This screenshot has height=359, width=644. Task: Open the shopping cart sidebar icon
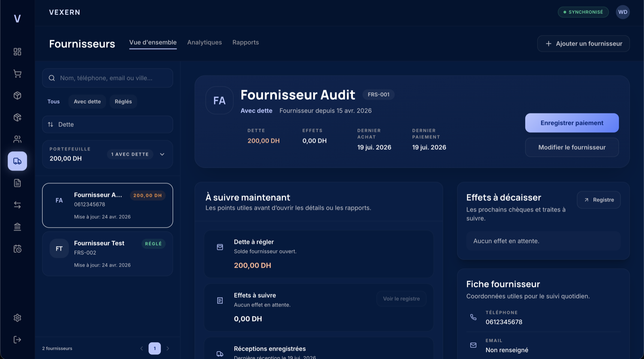(17, 74)
